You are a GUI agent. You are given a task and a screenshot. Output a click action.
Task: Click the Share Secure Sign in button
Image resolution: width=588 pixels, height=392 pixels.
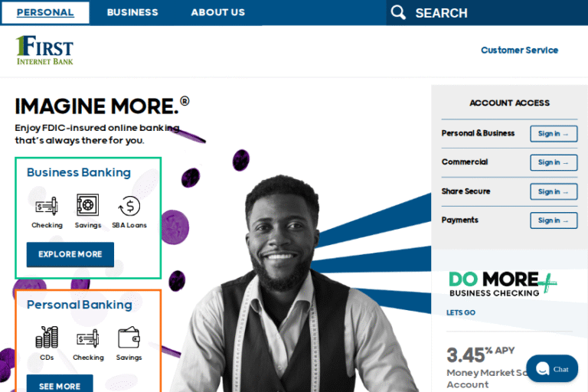(554, 191)
